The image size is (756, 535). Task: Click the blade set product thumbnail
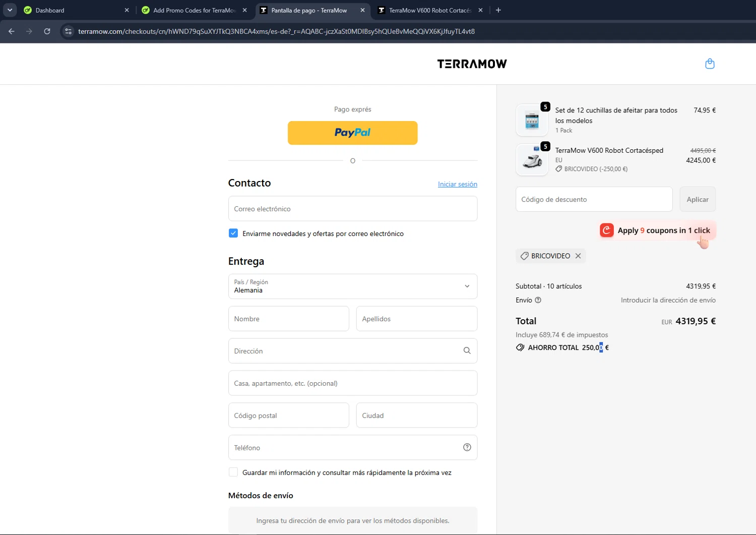pyautogui.click(x=532, y=121)
